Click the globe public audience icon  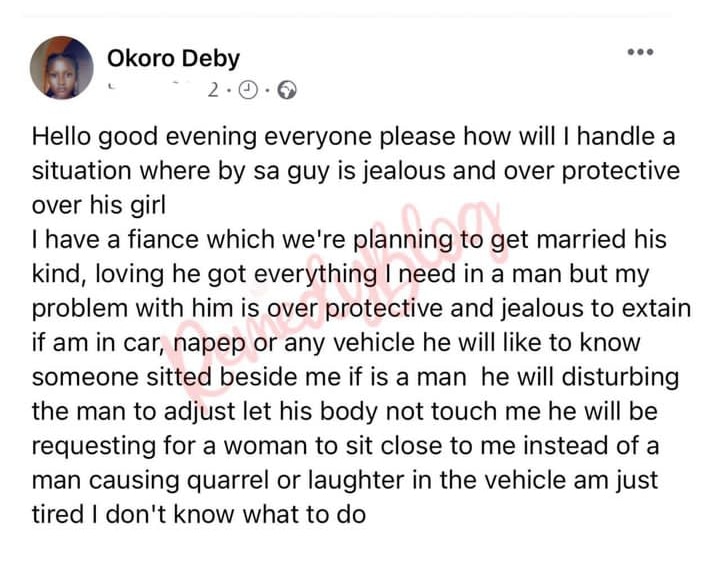tap(287, 90)
